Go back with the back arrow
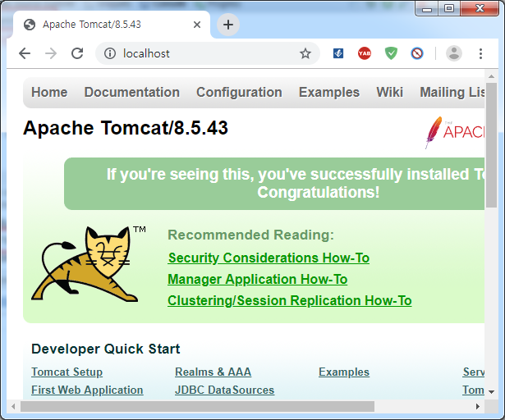 (25, 53)
